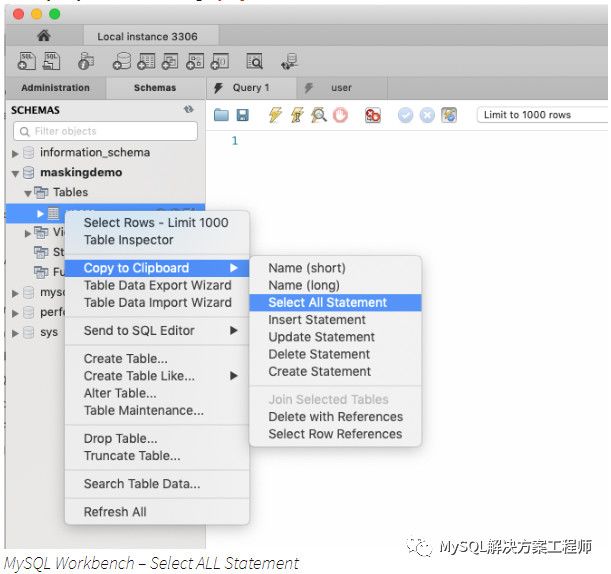Launch Table Data Import Wizard

[157, 302]
